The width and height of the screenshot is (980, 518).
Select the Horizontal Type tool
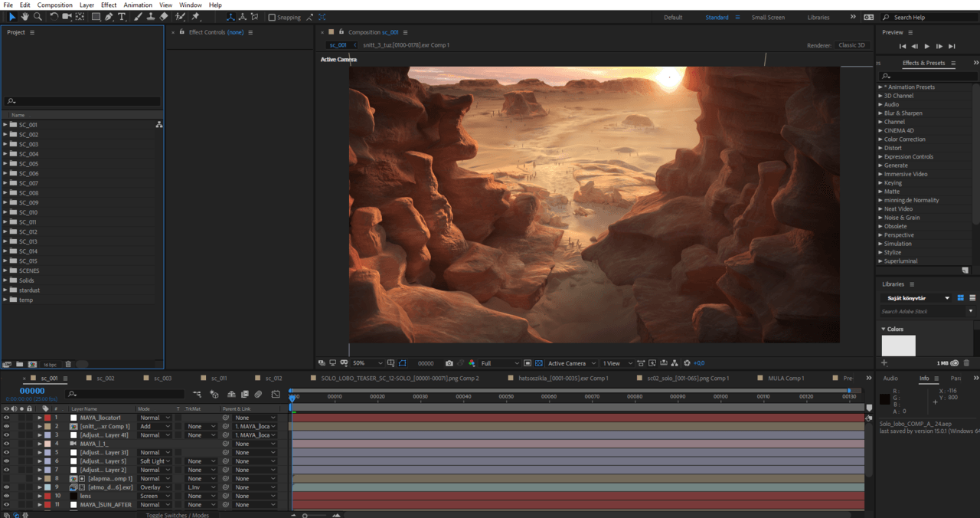(x=122, y=17)
